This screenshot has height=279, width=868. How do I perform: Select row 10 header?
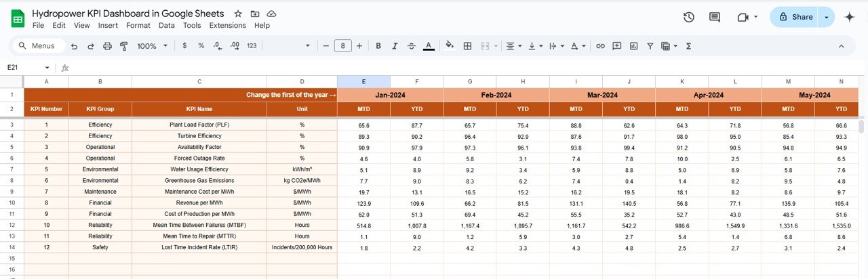[x=12, y=202]
